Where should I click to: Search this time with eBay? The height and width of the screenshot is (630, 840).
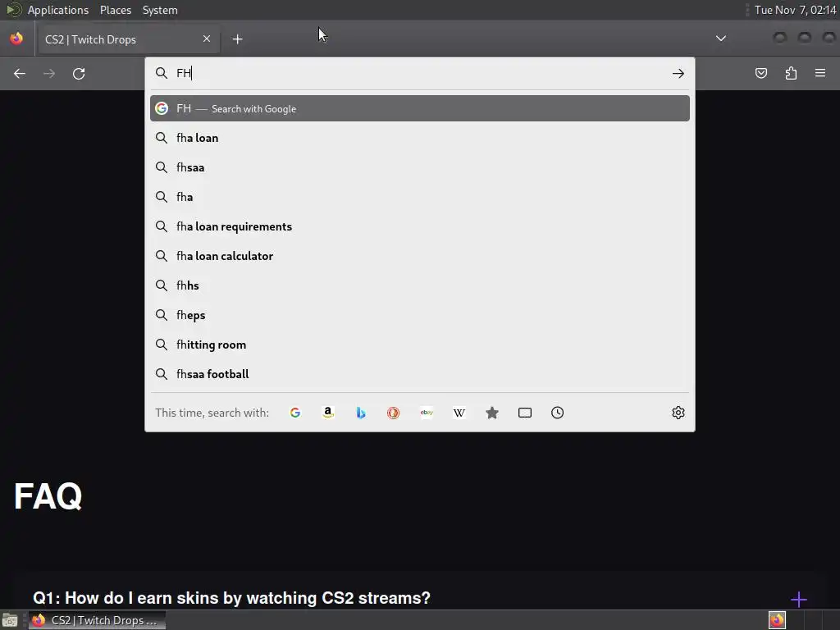tap(427, 413)
